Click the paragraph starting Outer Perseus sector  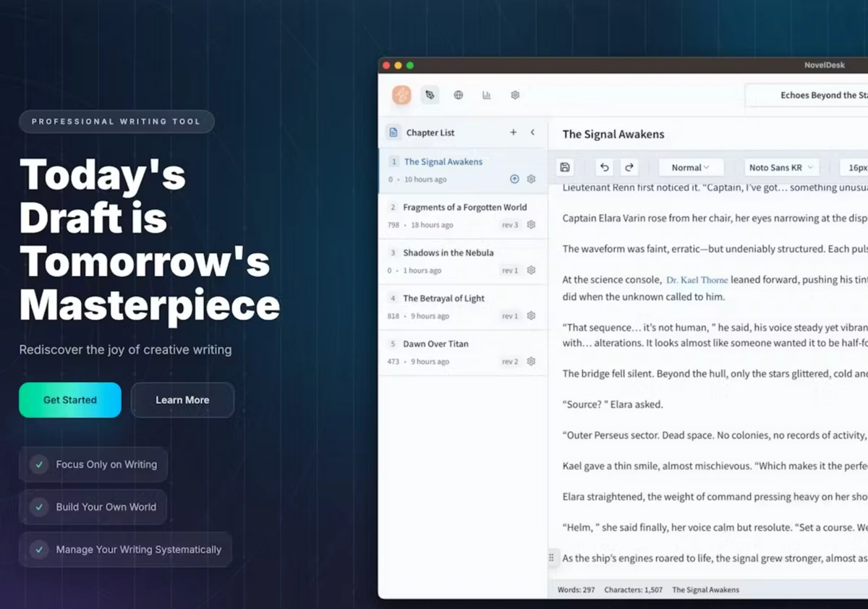715,435
